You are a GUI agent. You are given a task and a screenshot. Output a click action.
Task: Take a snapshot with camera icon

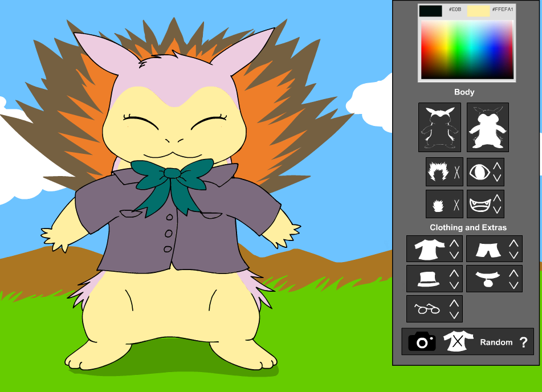[422, 341]
